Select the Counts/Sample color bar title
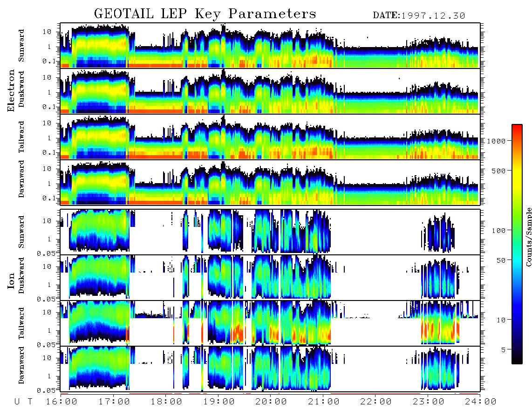 (x=529, y=237)
